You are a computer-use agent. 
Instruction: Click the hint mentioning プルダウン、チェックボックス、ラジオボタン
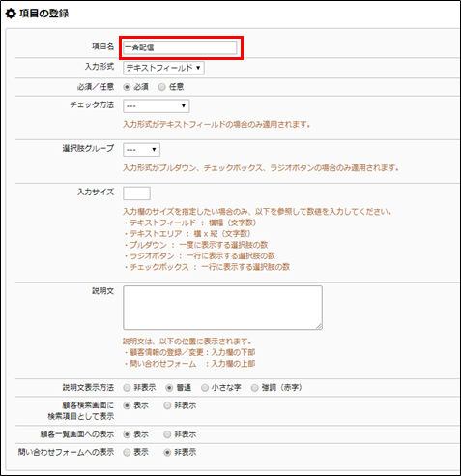click(x=261, y=168)
